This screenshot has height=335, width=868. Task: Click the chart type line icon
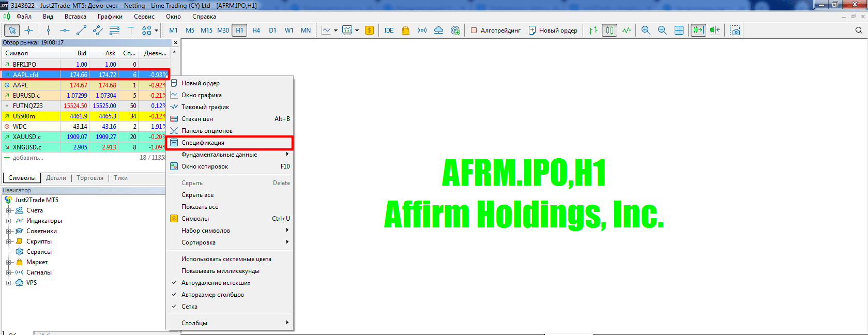coord(326,31)
